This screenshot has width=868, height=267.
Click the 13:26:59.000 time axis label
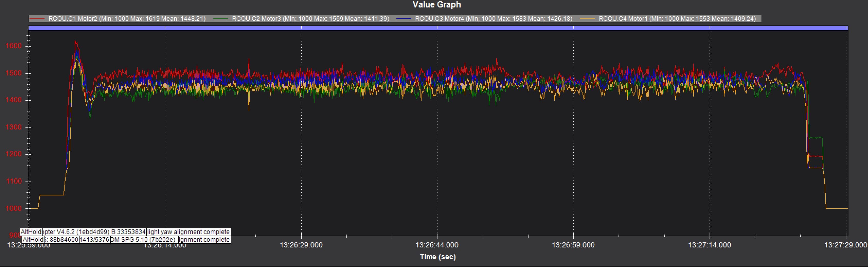pos(573,245)
